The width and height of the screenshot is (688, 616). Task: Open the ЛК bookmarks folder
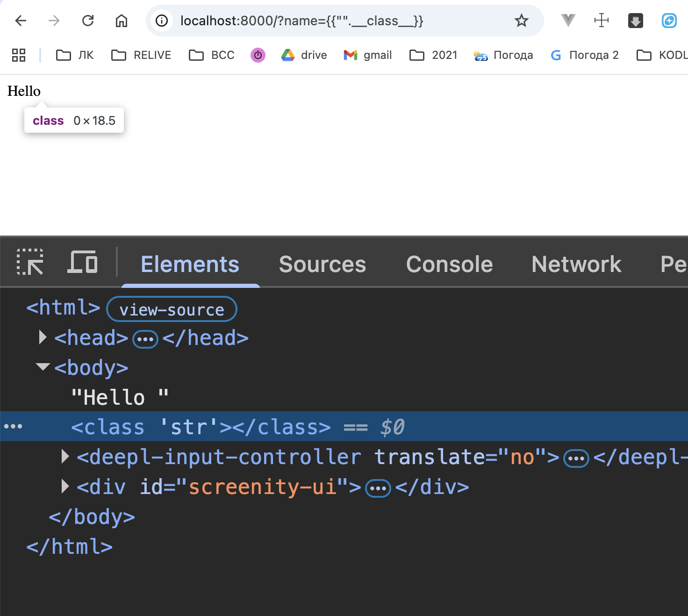coord(75,55)
